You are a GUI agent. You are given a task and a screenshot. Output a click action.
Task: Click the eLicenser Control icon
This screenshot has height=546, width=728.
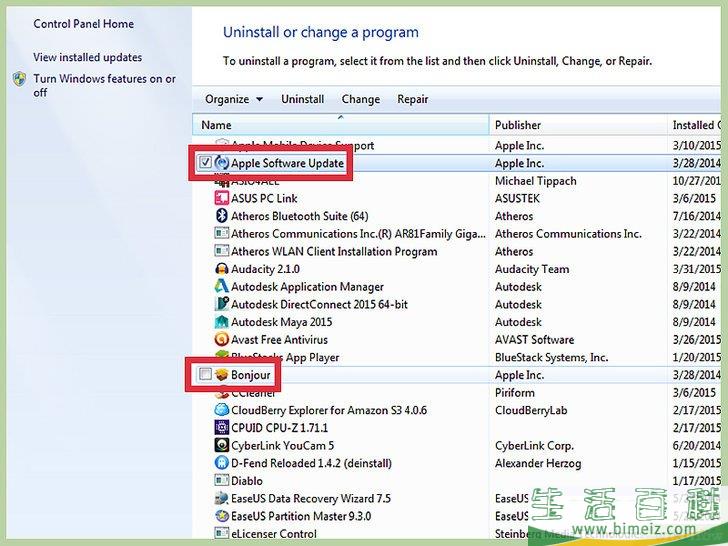[x=221, y=533]
